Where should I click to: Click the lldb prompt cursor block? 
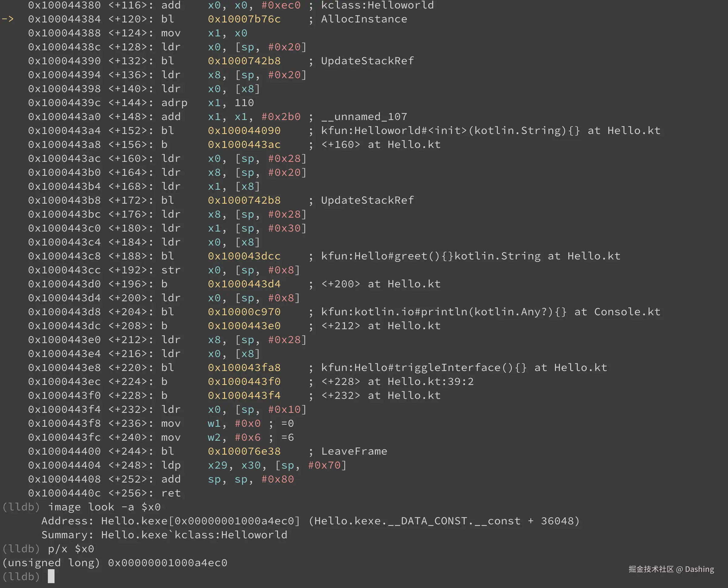[51, 576]
